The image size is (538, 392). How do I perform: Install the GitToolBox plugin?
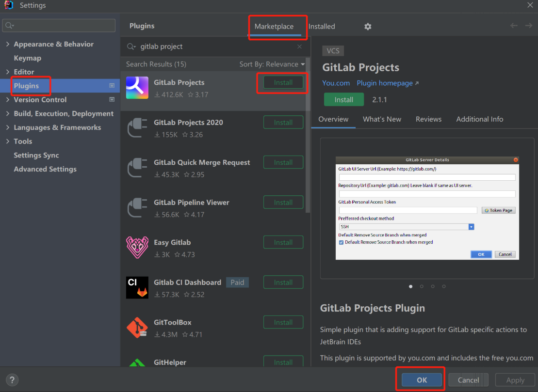[283, 322]
